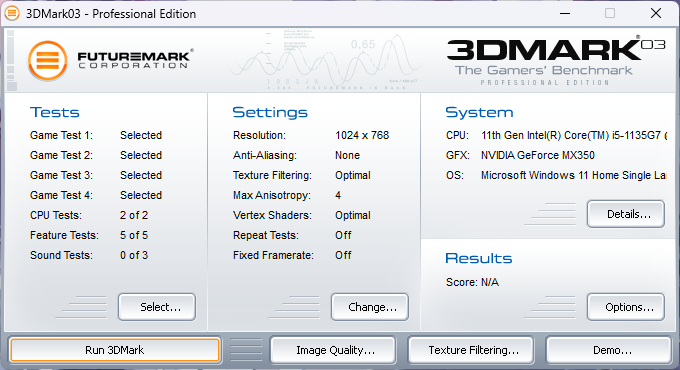Click the 3DMARK03 Gamers' Benchmark logo

[x=556, y=61]
